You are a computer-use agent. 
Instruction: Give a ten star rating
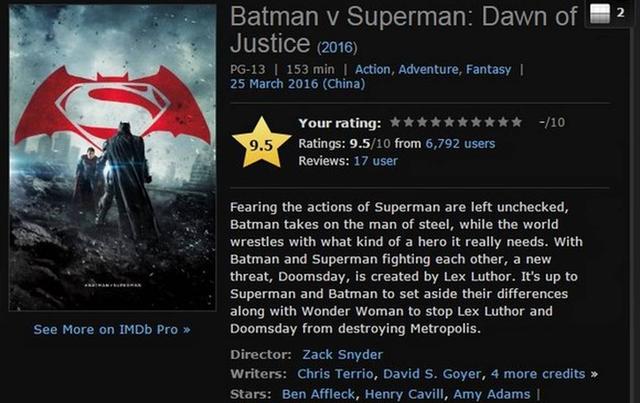pyautogui.click(x=516, y=122)
